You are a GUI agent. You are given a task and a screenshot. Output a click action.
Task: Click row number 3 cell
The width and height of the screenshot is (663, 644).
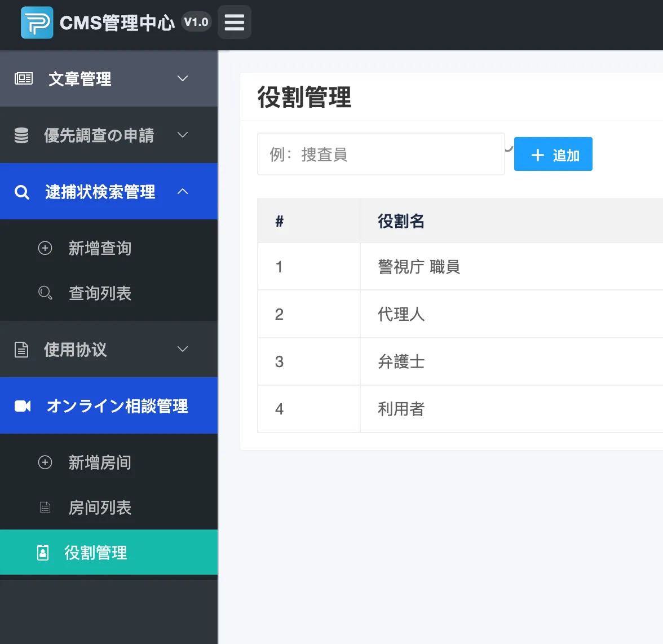[309, 361]
